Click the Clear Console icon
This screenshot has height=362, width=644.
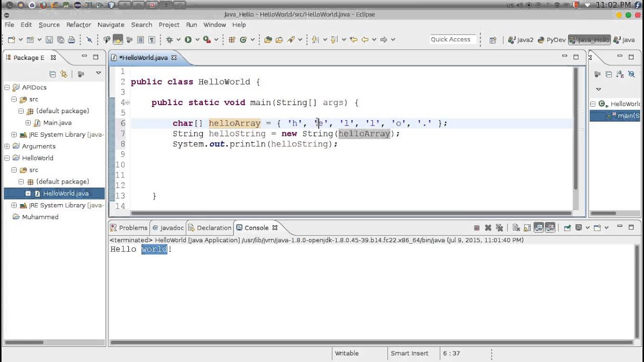[x=516, y=228]
